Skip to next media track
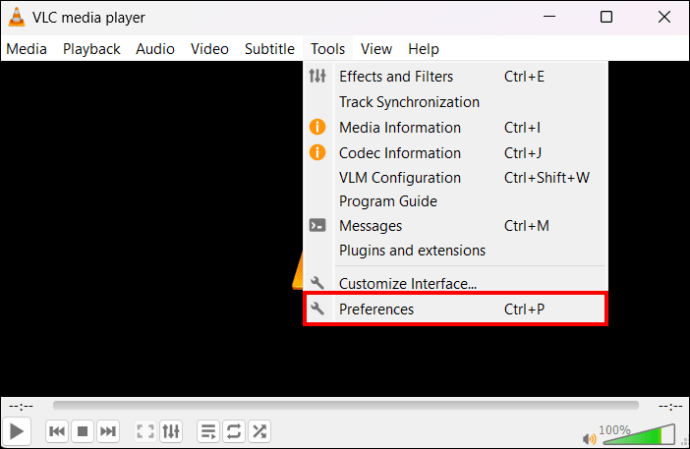690x449 pixels. [108, 431]
